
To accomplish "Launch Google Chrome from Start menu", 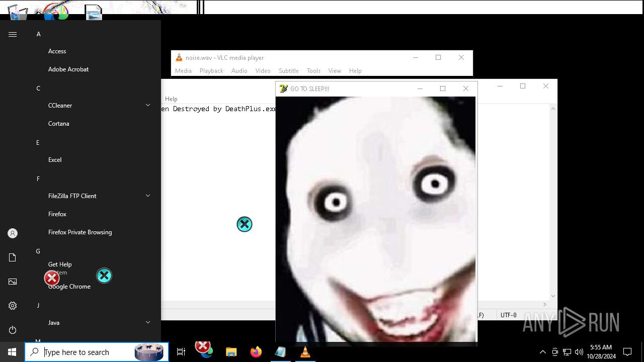I will tap(69, 287).
